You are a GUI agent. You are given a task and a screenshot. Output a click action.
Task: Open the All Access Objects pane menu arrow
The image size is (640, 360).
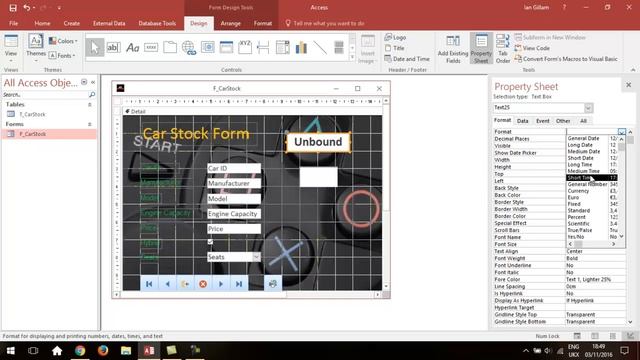(84, 82)
